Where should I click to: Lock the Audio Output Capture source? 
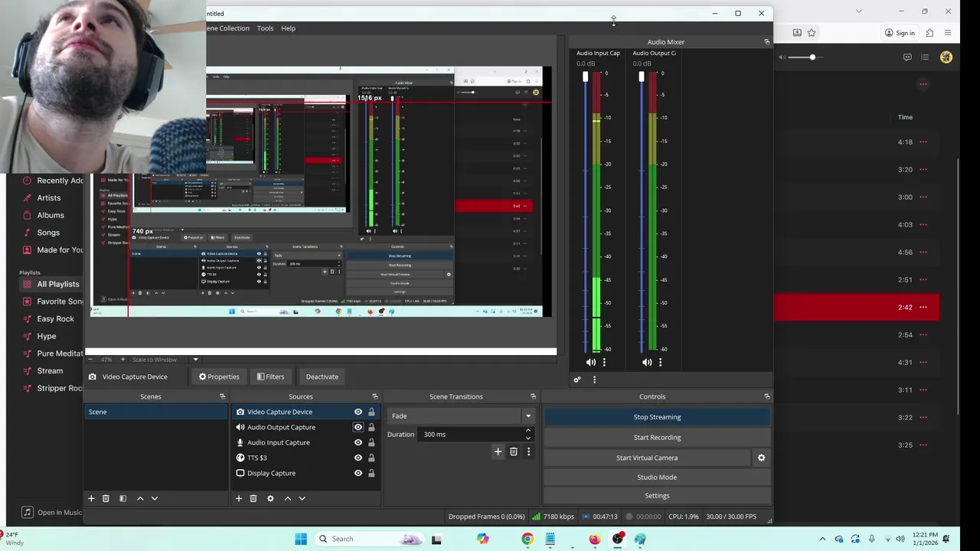click(371, 427)
